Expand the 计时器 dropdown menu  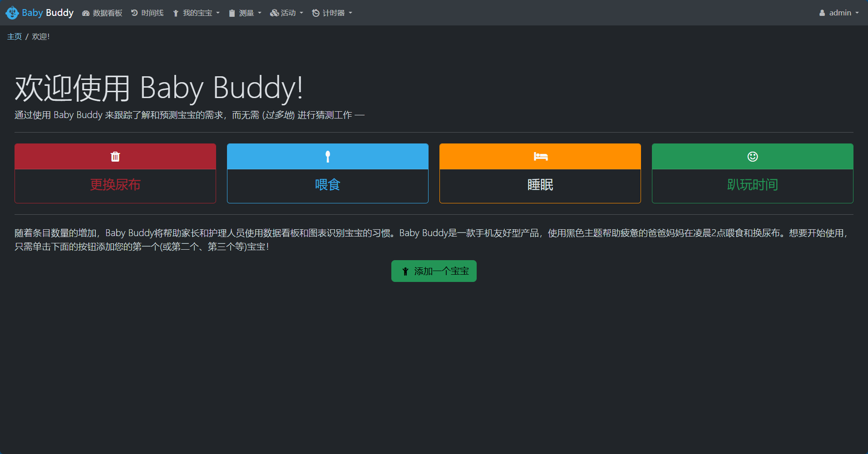tap(332, 13)
